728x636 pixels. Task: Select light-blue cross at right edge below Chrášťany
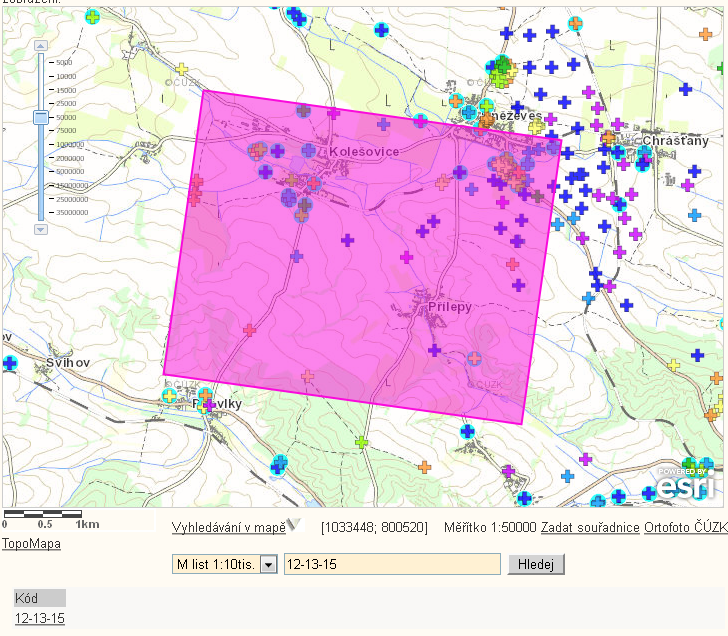[x=694, y=215]
